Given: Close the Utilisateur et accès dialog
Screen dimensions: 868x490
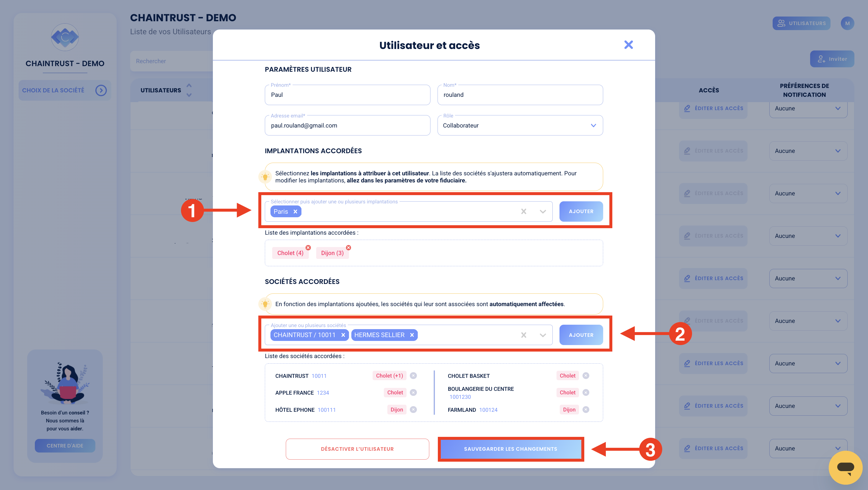Looking at the screenshot, I should tap(629, 45).
